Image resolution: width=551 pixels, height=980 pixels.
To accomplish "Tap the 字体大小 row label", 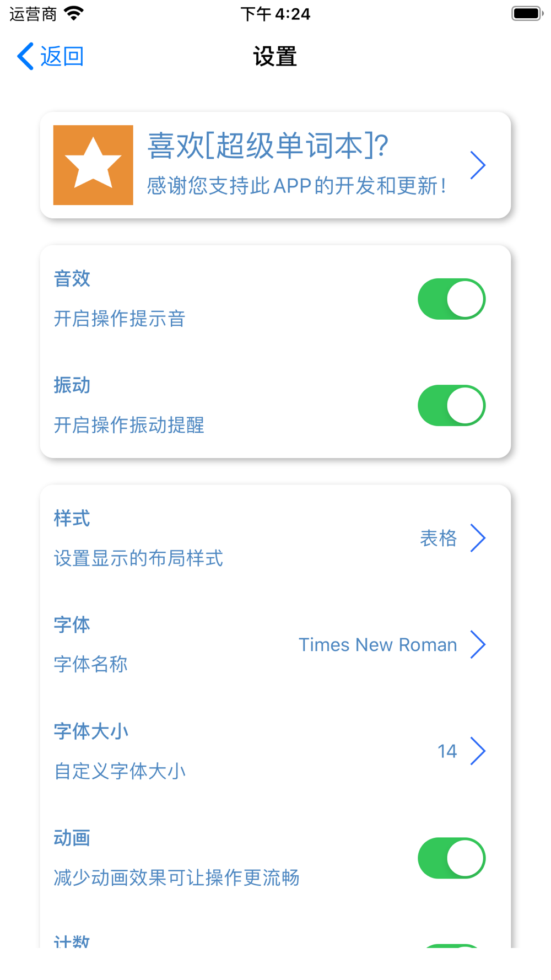I will pos(91,731).
